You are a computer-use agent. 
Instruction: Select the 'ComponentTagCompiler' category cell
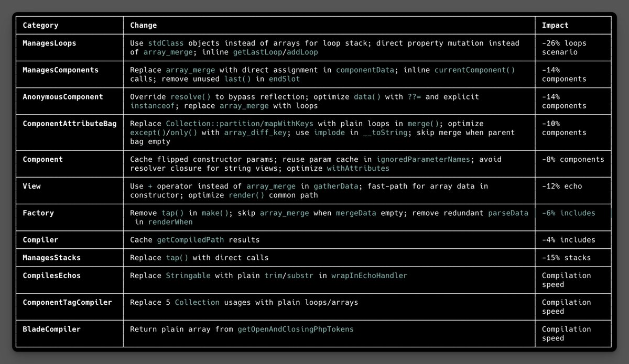[x=67, y=302]
